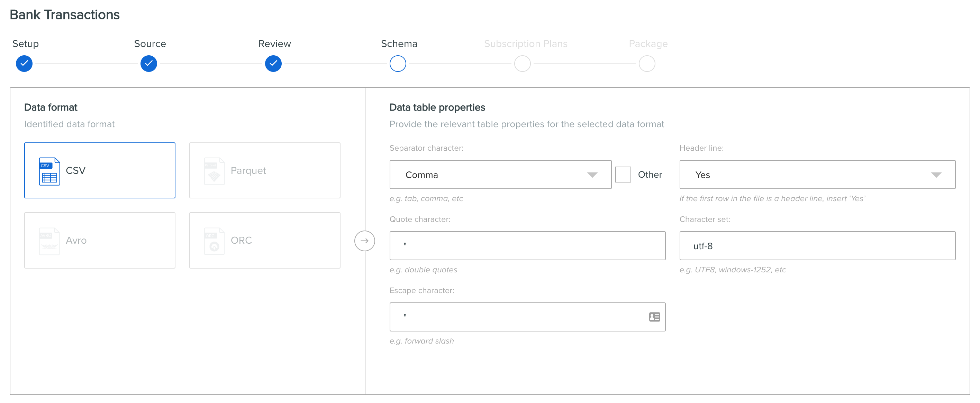Select the ORC data format card

click(x=265, y=241)
